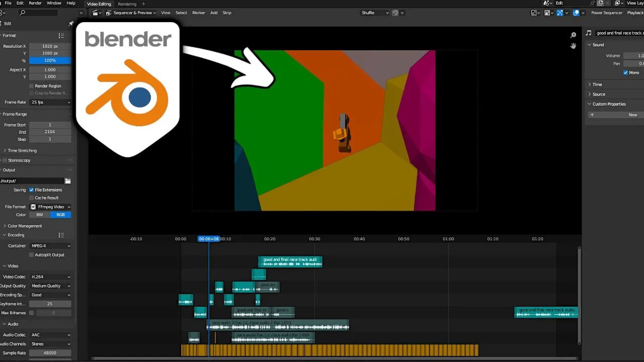Expand the Time panel in sidebar

pyautogui.click(x=597, y=84)
